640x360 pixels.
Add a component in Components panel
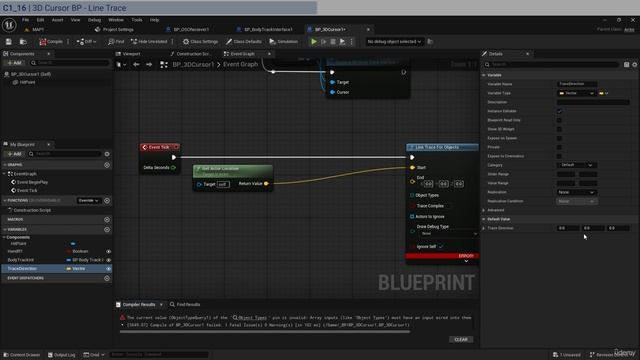(14, 63)
